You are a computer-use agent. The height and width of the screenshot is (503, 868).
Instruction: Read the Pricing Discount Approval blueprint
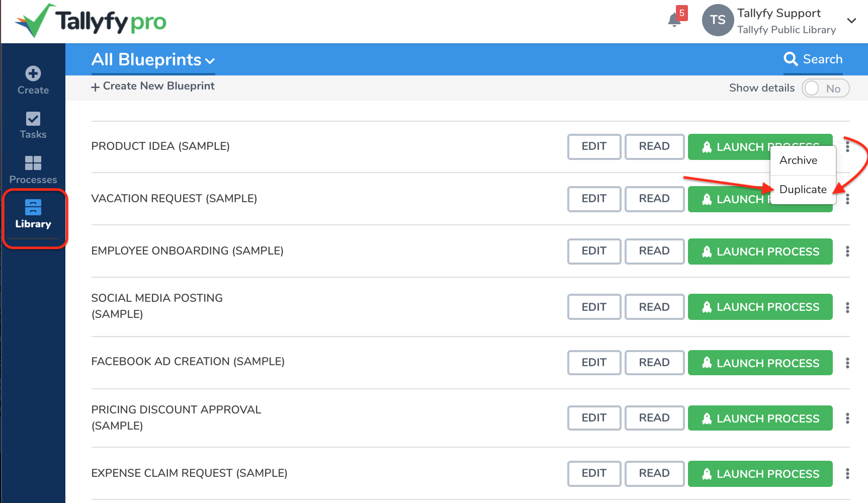click(654, 418)
